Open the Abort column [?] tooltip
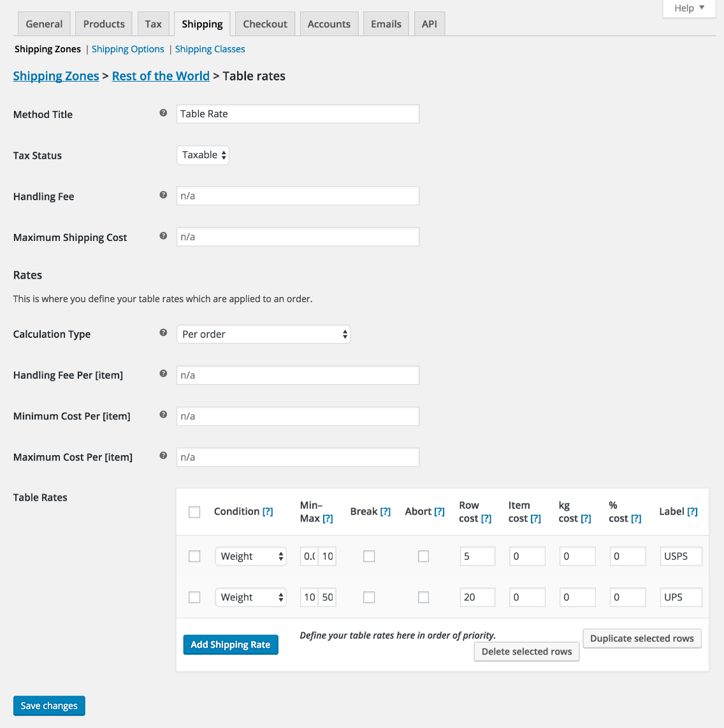This screenshot has width=724, height=728. click(438, 511)
